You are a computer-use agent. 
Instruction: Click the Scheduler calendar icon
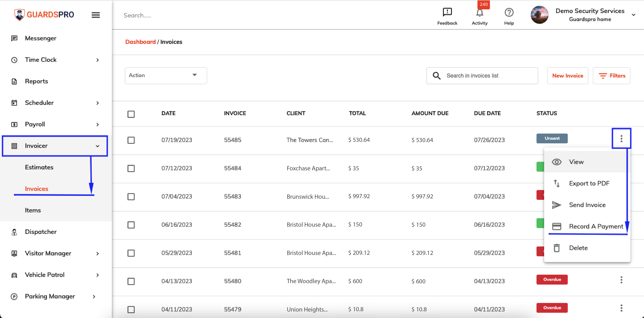click(x=14, y=103)
